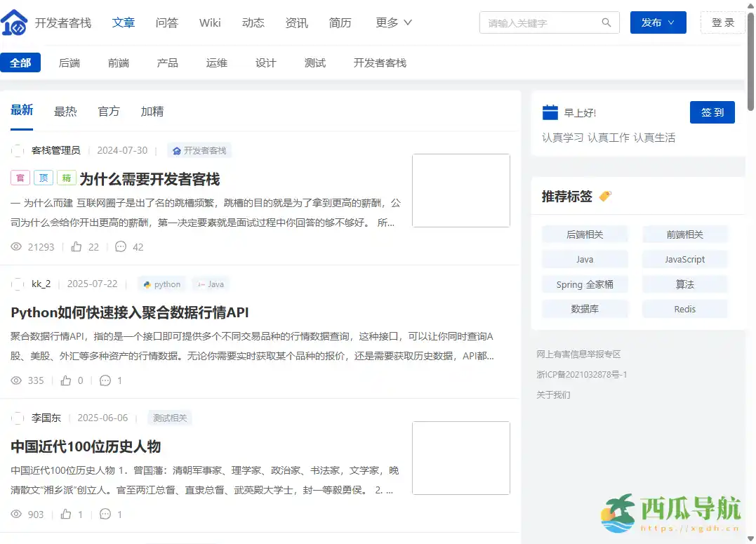
Task: Click the blue calendar icon beside 早上好
Action: [x=550, y=112]
